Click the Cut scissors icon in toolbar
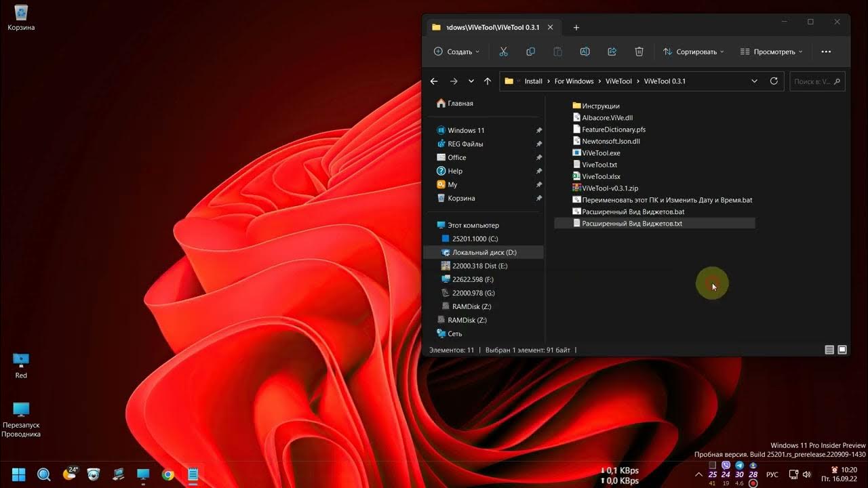Viewport: 868px width, 488px height. (x=503, y=52)
